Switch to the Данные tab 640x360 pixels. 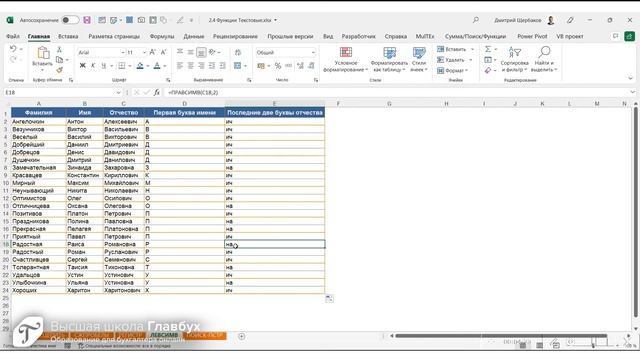[x=193, y=36]
